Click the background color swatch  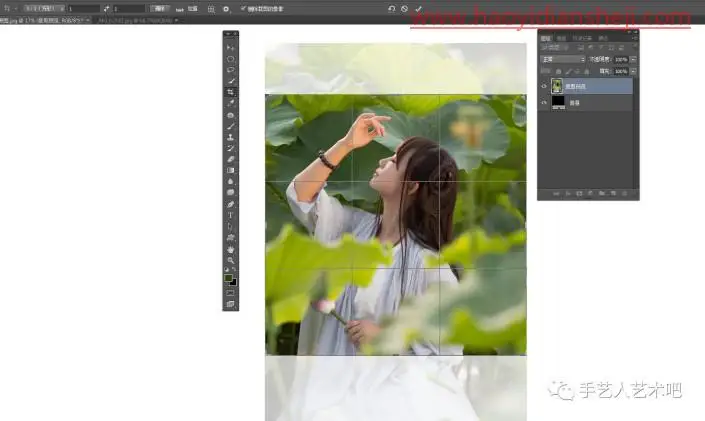pyautogui.click(x=233, y=283)
